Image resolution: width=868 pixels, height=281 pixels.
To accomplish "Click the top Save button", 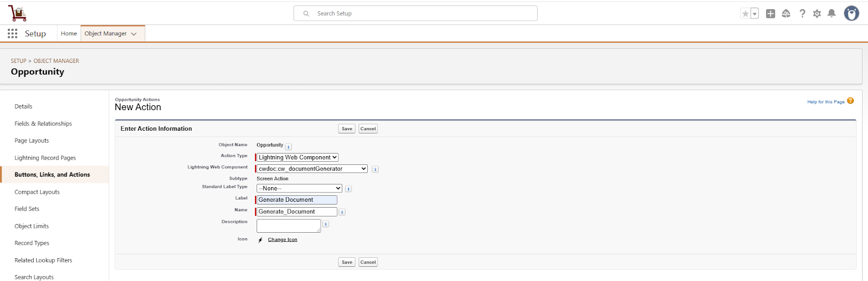I will click(347, 129).
